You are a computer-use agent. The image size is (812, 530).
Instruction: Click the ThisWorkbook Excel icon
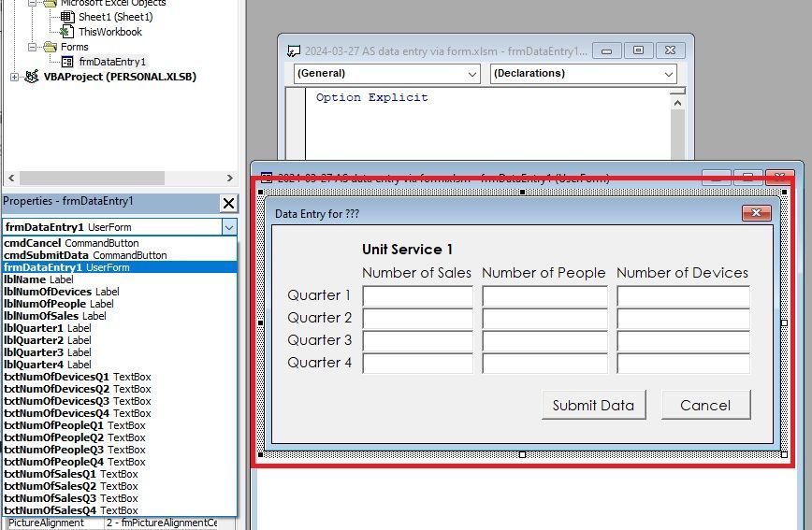pos(66,32)
